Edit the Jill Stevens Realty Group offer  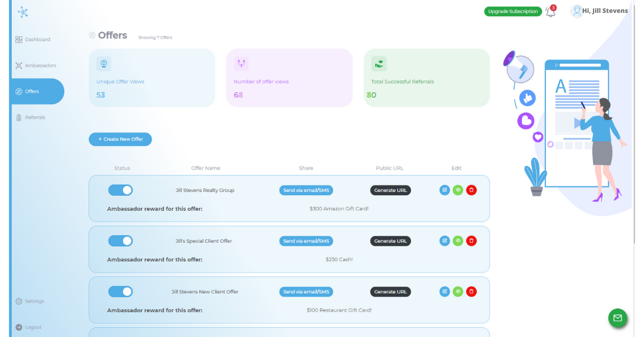pyautogui.click(x=444, y=190)
